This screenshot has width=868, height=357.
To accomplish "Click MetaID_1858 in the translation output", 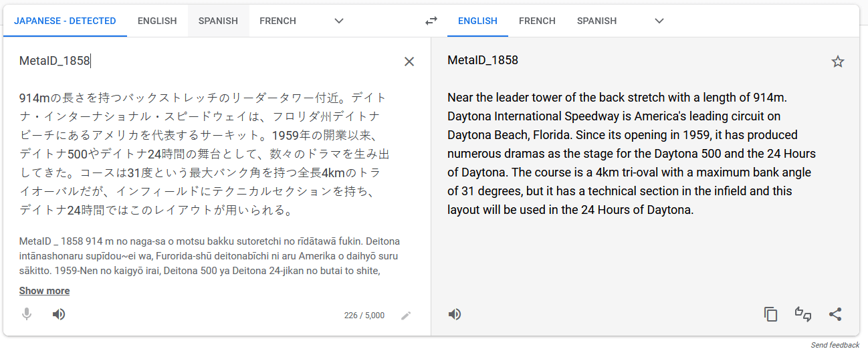I will [483, 60].
